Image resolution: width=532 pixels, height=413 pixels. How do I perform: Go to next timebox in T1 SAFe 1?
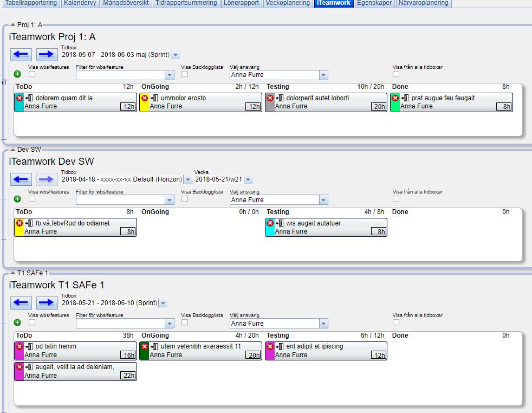coord(47,303)
